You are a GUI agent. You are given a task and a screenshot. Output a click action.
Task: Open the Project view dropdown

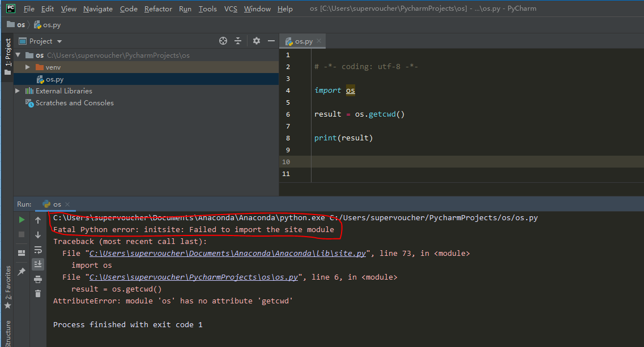(x=59, y=41)
